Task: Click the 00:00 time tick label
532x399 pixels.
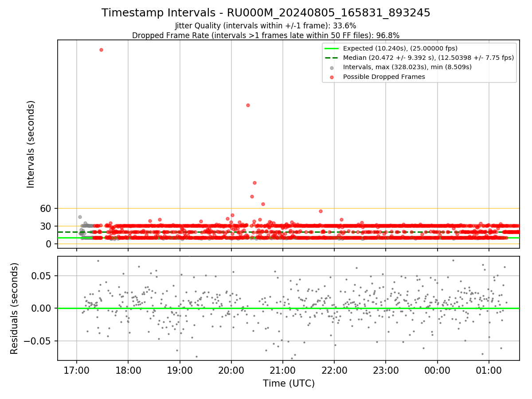Action: click(438, 370)
